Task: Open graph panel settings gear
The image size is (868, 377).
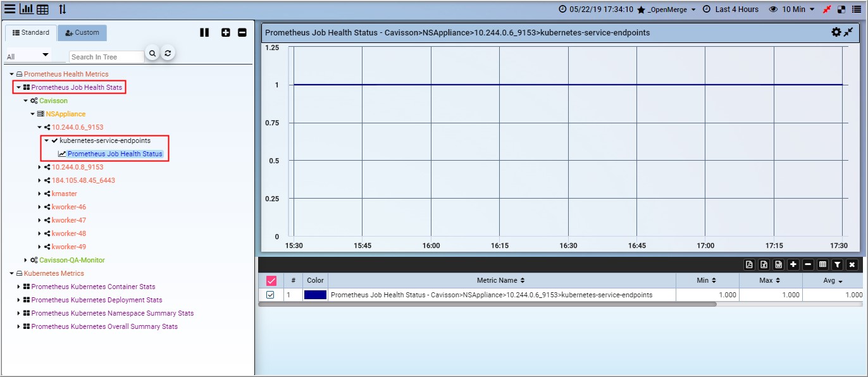Action: [836, 32]
